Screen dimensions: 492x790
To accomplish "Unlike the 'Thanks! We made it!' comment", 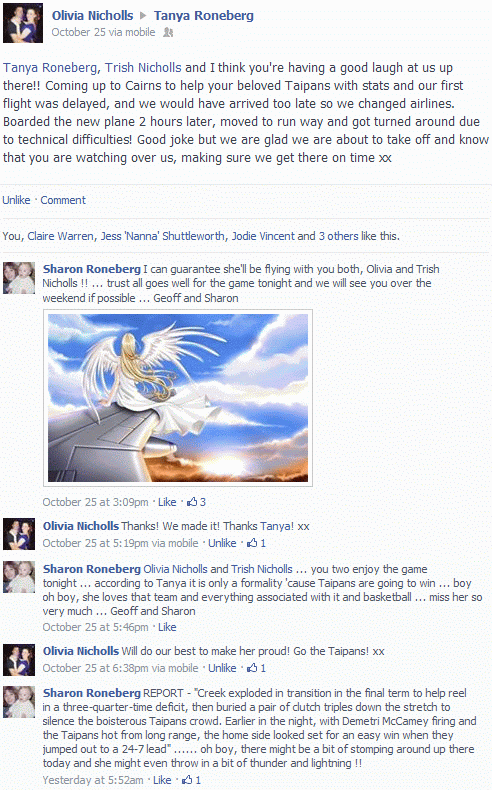I will (x=222, y=543).
